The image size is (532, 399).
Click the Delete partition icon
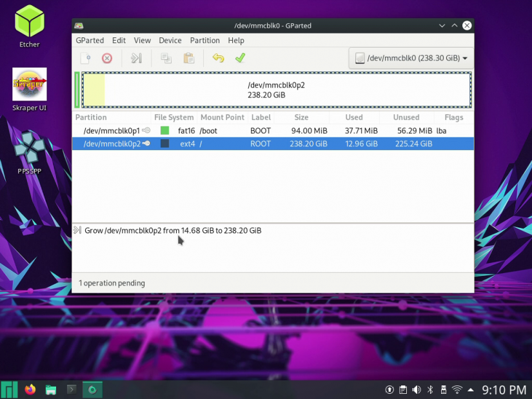106,58
